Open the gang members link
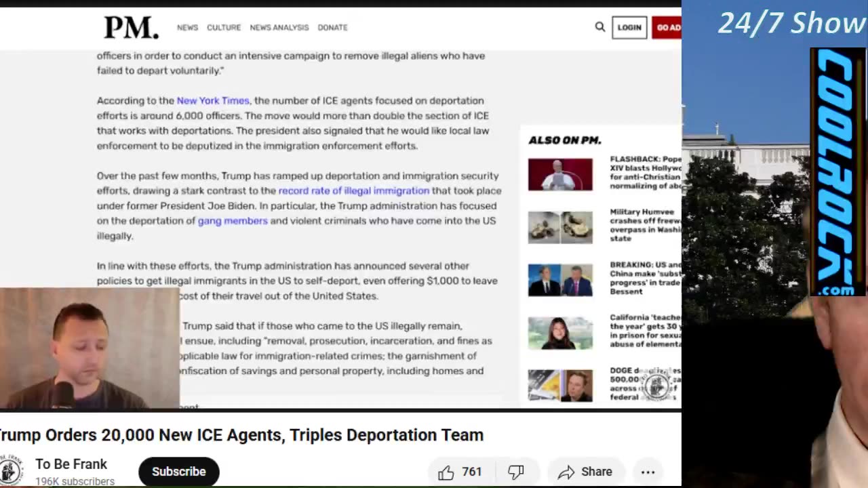The image size is (868, 488). coord(233,220)
